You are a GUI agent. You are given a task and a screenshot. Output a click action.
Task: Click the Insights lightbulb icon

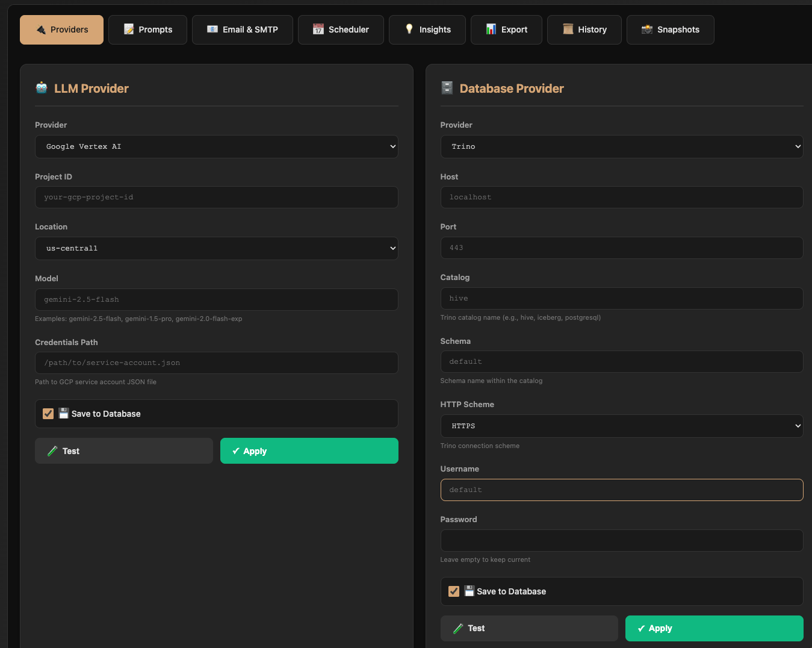coord(409,29)
